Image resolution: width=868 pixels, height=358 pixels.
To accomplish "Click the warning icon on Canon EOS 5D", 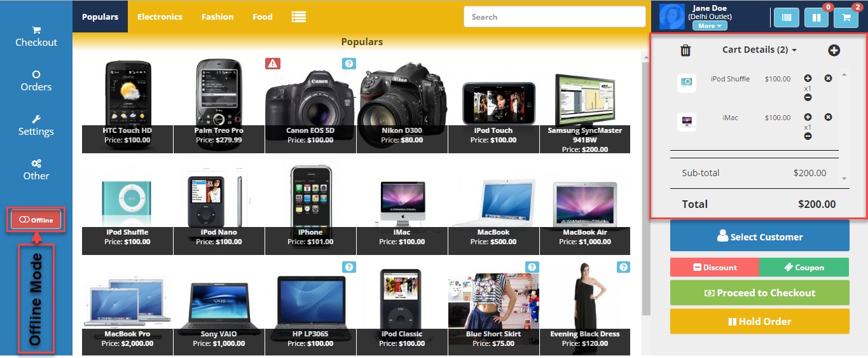I will coord(273,63).
